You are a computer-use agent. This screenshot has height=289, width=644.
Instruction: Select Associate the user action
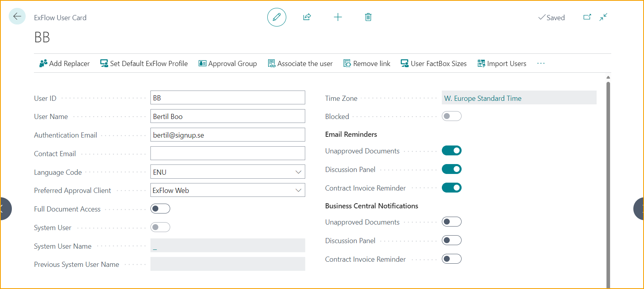coord(300,63)
